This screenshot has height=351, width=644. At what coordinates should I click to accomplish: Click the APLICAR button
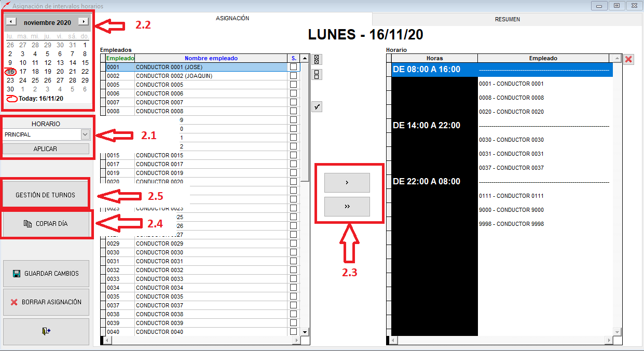click(46, 149)
